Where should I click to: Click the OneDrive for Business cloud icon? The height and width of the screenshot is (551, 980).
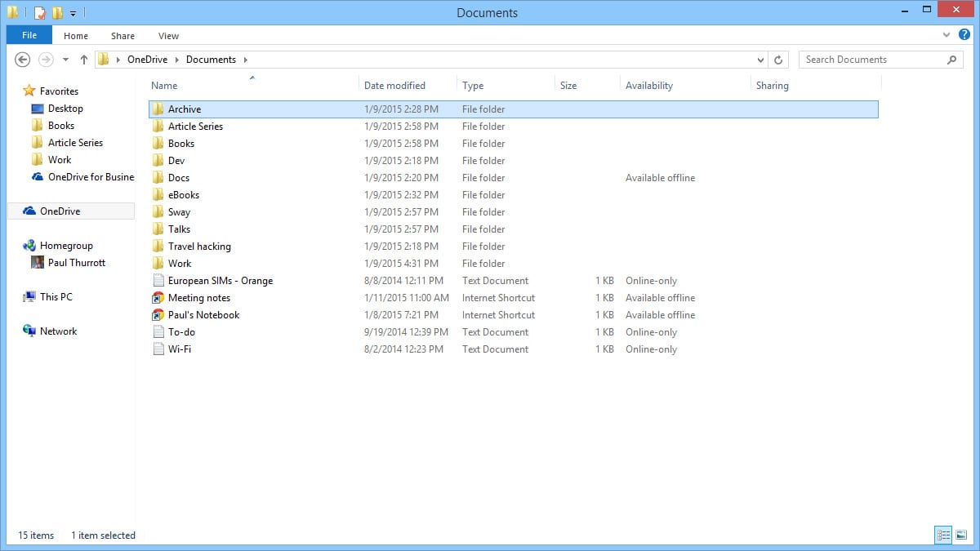[x=38, y=177]
